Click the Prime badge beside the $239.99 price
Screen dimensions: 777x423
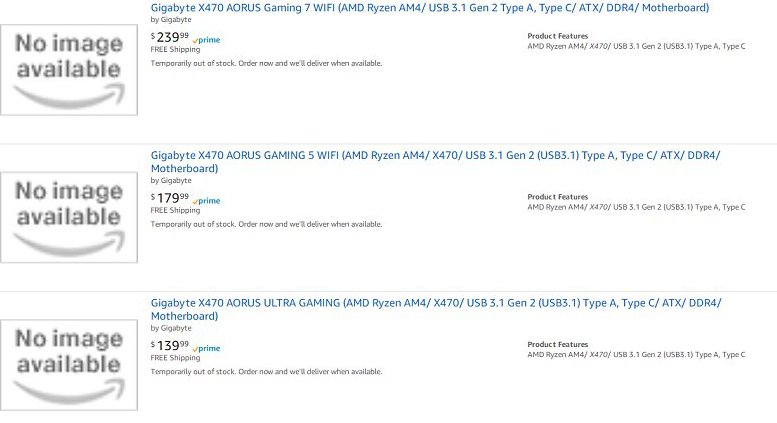207,40
